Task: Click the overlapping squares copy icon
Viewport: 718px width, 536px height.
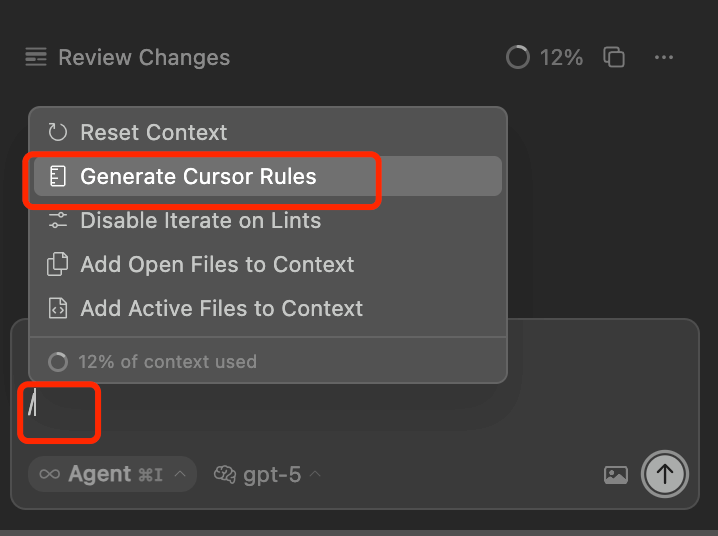Action: (x=614, y=57)
